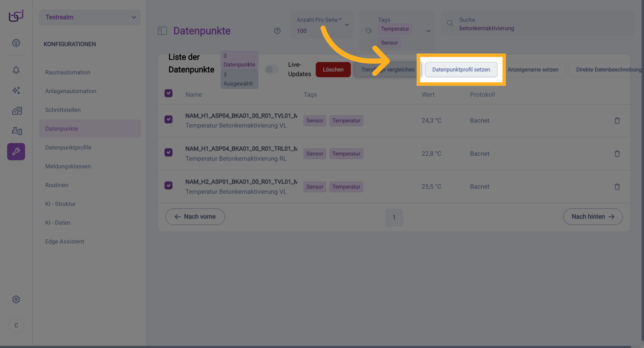Click the help question mark icon

[277, 31]
